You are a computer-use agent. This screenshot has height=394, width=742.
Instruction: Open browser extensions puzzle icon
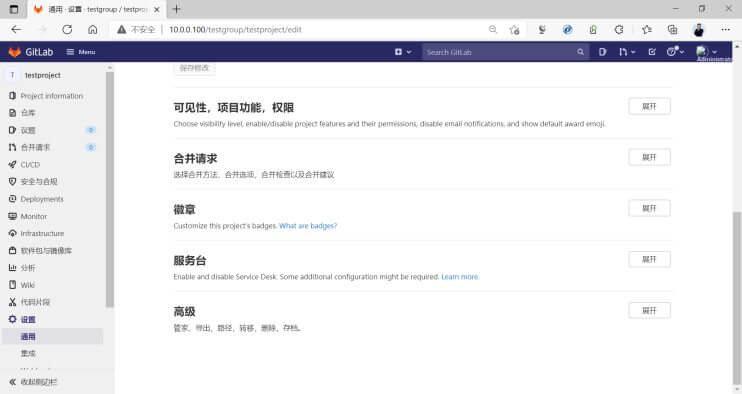(619, 29)
